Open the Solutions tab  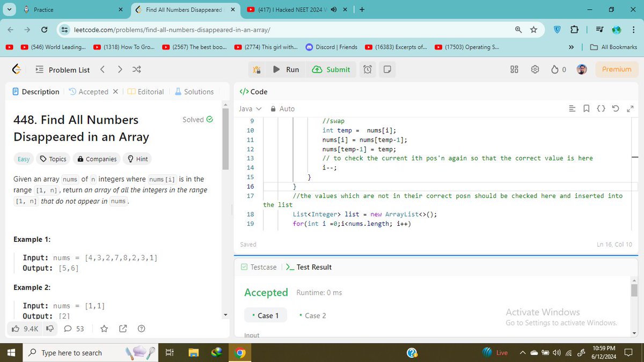[194, 92]
